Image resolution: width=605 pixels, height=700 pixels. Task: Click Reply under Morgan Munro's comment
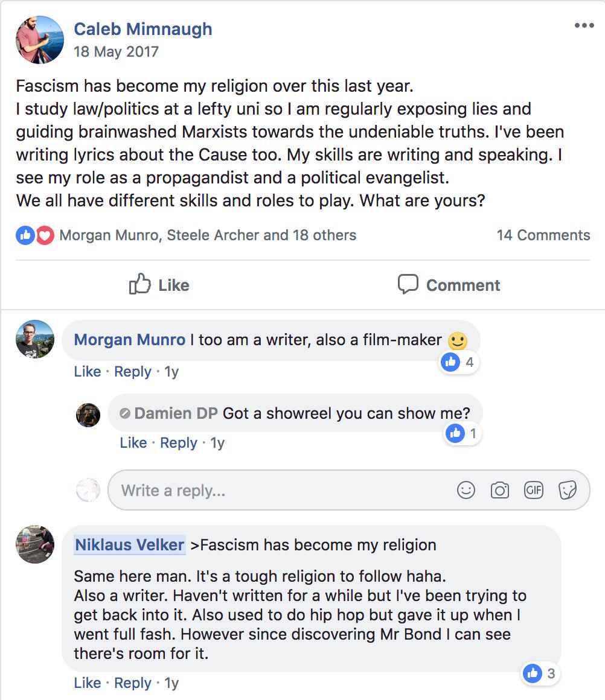132,372
